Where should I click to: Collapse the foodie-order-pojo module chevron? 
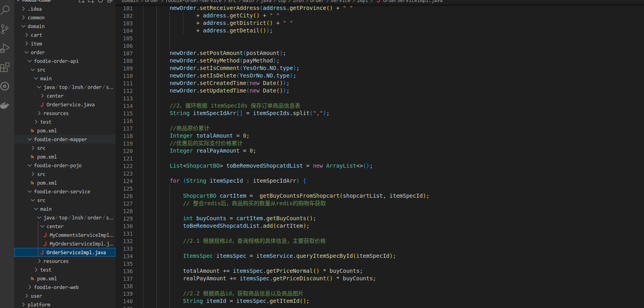point(30,165)
